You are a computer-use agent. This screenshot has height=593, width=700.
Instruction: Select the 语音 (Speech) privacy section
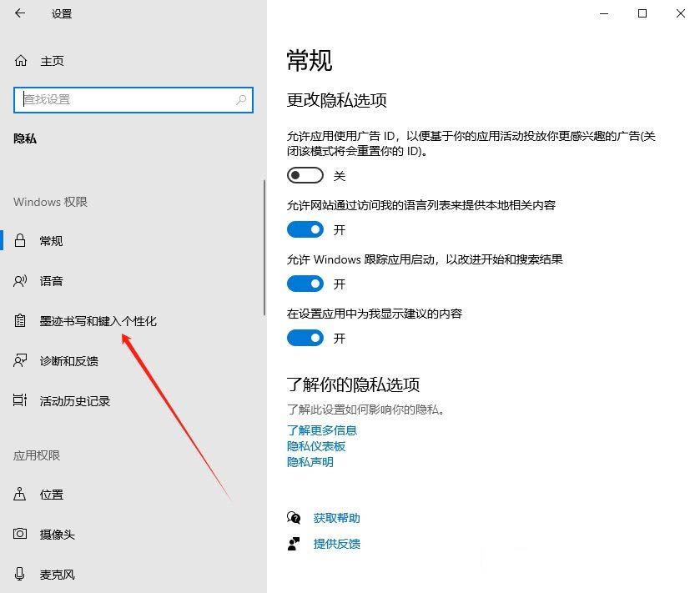pyautogui.click(x=52, y=281)
